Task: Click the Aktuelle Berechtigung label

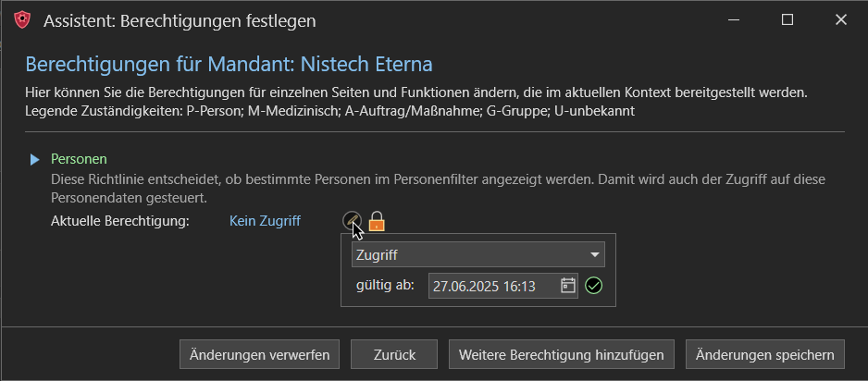Action: (120, 221)
